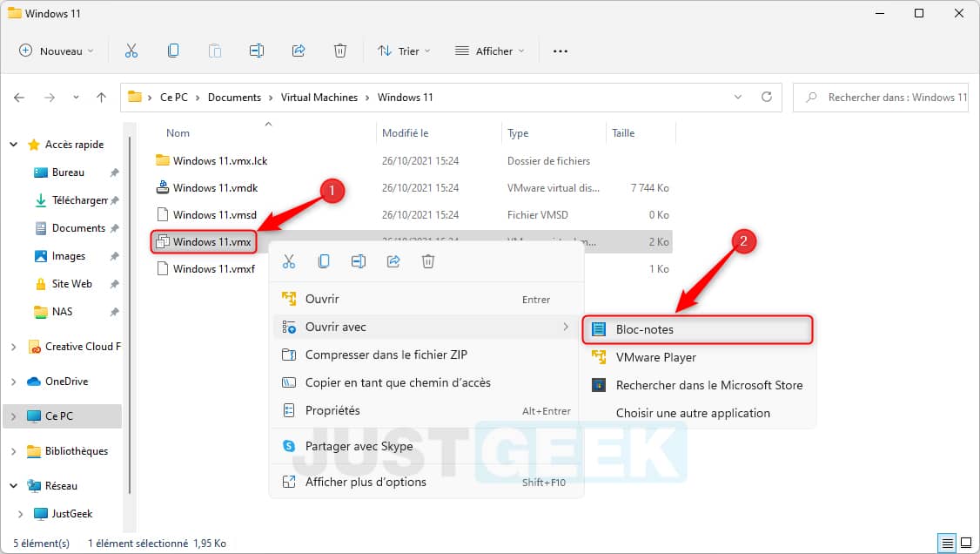Open the Téléchargements quick access folder

tap(79, 200)
